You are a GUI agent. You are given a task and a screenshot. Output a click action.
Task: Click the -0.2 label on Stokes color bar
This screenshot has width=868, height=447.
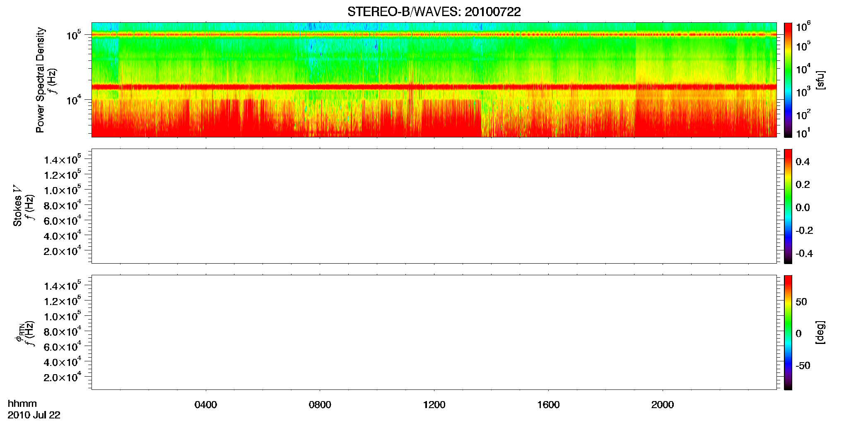(x=804, y=231)
